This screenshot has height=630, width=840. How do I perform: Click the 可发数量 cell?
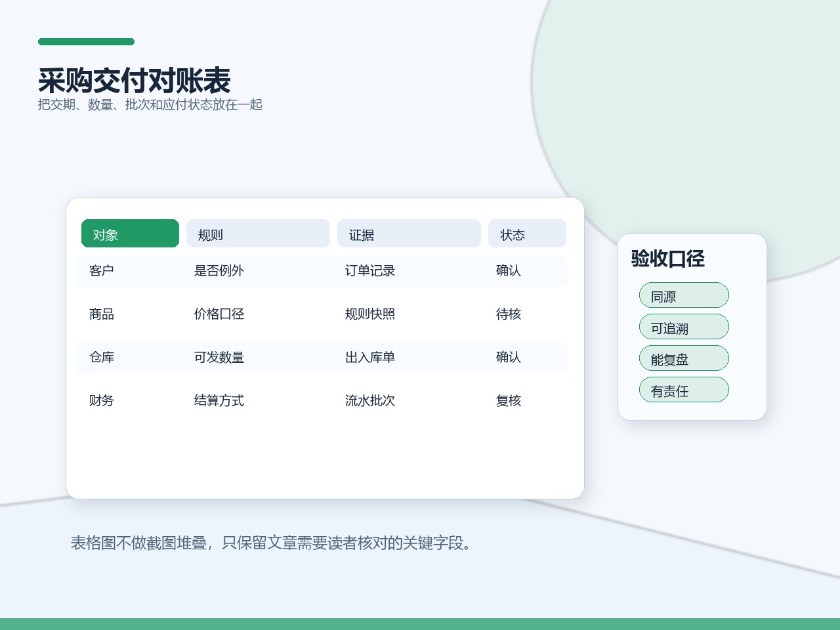click(x=219, y=358)
